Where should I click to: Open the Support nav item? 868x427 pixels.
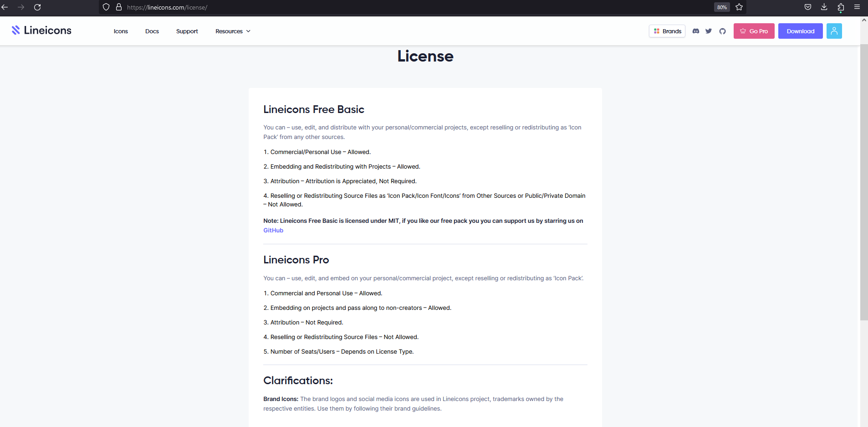point(187,31)
